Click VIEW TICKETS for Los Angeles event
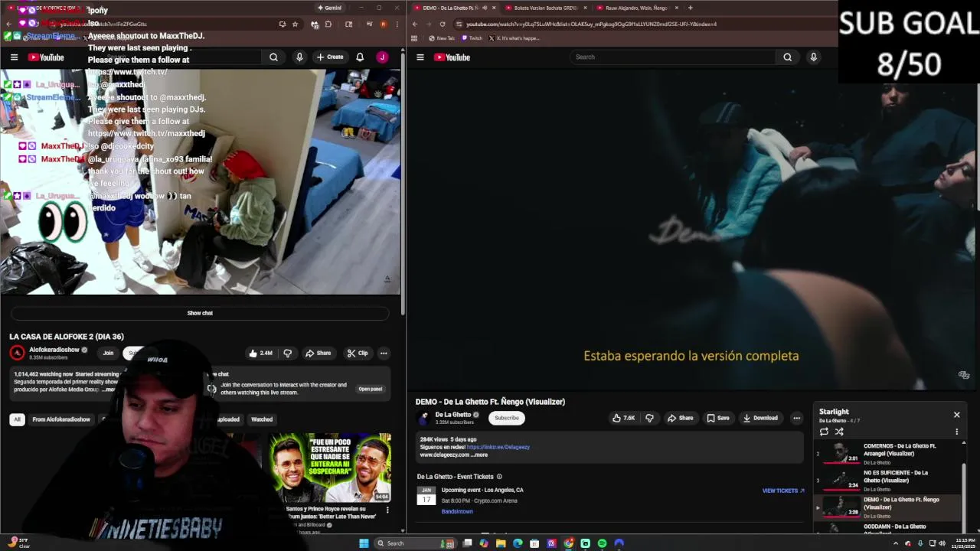 point(783,491)
